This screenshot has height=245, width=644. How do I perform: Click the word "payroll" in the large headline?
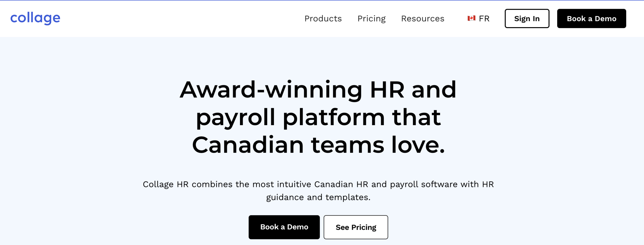pyautogui.click(x=236, y=118)
